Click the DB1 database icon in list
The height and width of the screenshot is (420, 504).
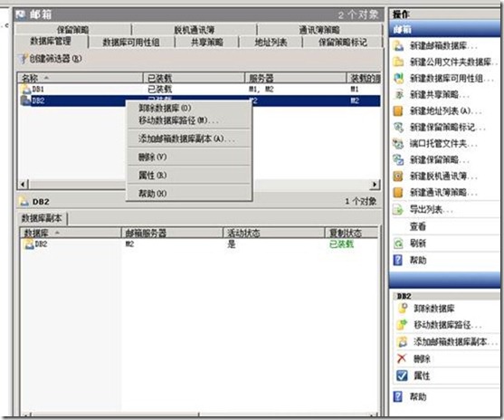point(25,89)
